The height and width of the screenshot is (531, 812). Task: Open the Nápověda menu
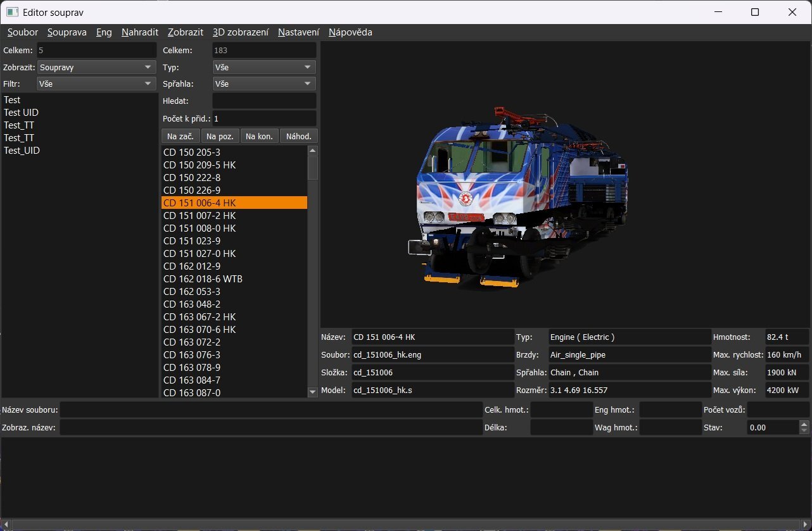pyautogui.click(x=350, y=32)
